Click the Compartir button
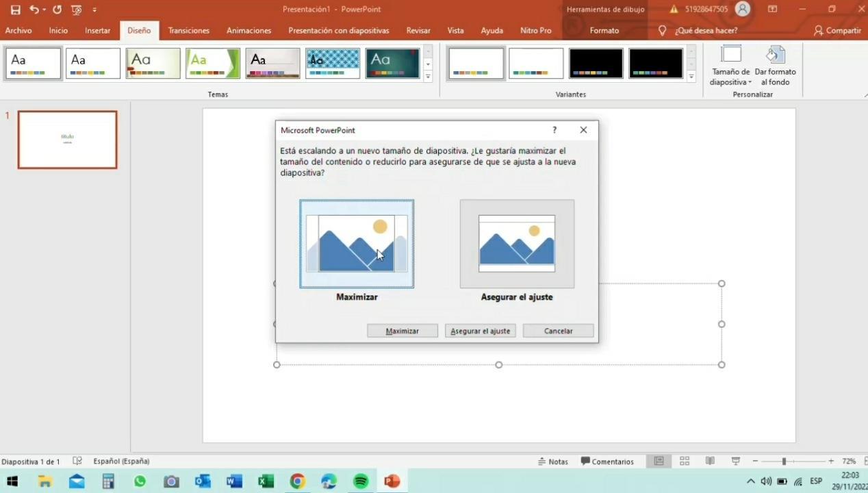The image size is (868, 493). [x=837, y=31]
